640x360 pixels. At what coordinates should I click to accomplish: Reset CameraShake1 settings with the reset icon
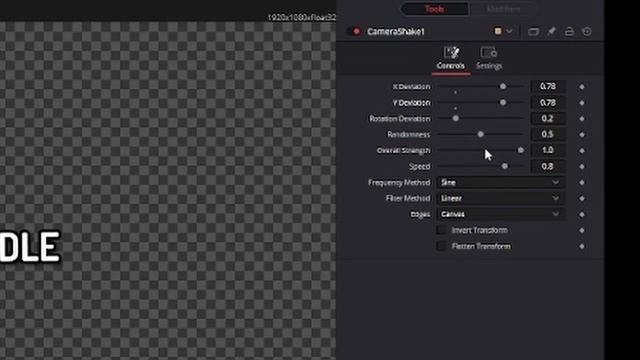tap(587, 31)
